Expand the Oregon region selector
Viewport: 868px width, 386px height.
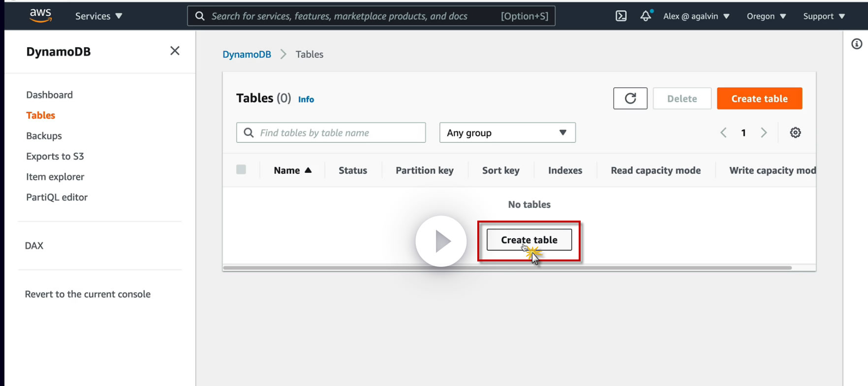tap(766, 16)
